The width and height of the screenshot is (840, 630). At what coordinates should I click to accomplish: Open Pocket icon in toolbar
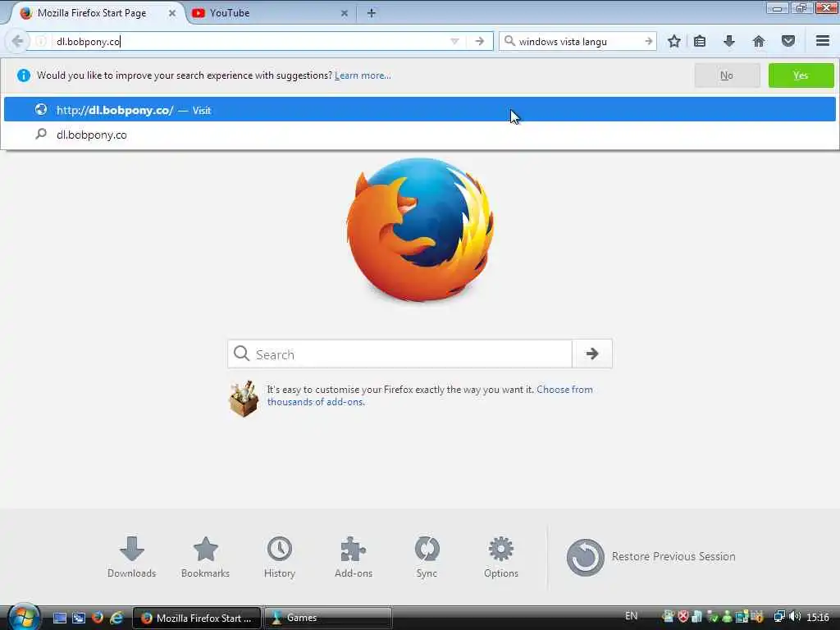point(787,41)
